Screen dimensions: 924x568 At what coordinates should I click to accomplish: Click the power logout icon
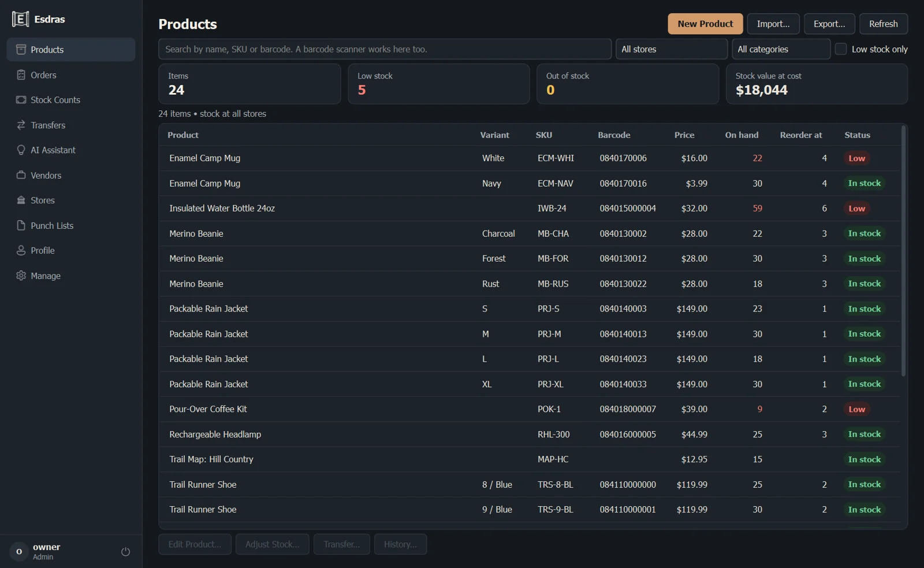pyautogui.click(x=125, y=552)
